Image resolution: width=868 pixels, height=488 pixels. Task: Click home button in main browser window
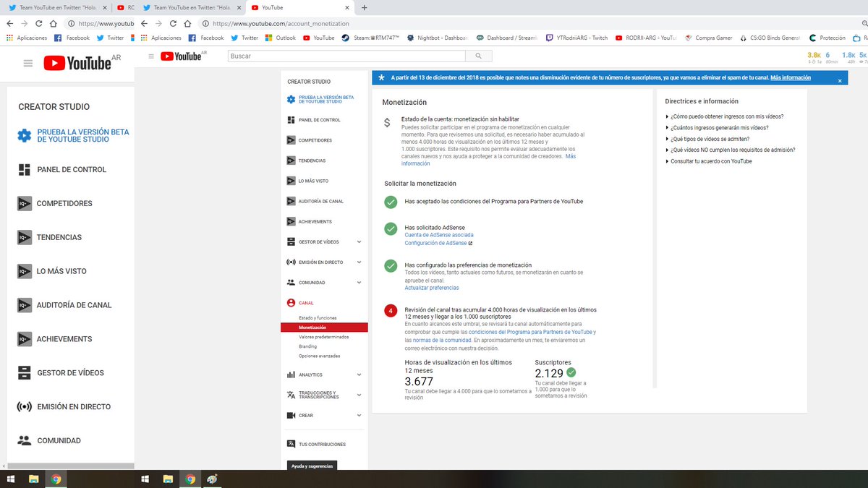click(x=187, y=23)
